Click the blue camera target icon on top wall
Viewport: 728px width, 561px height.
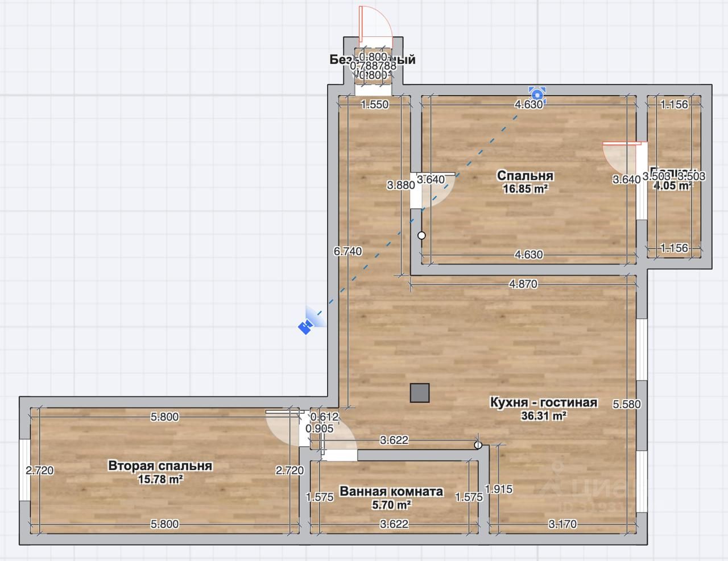tap(536, 93)
